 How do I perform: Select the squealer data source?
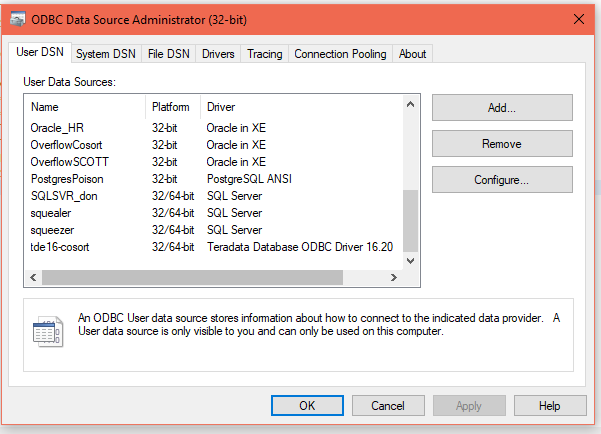coord(51,213)
